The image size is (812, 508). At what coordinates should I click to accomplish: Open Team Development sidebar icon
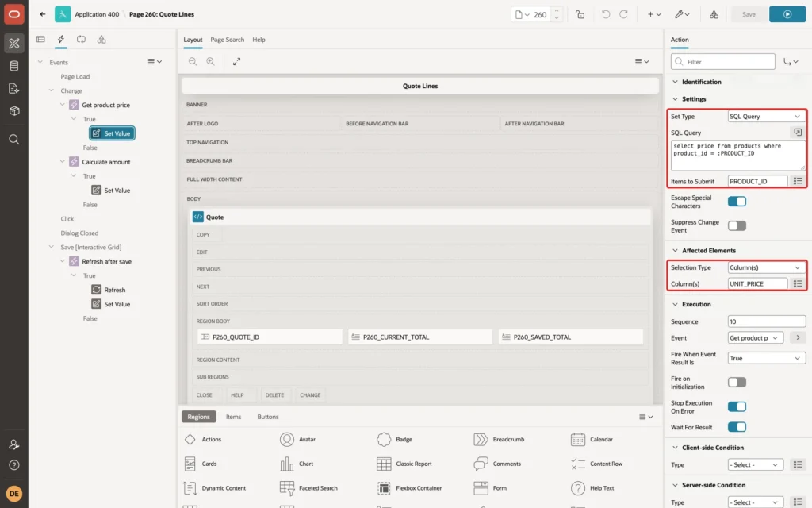pyautogui.click(x=14, y=89)
